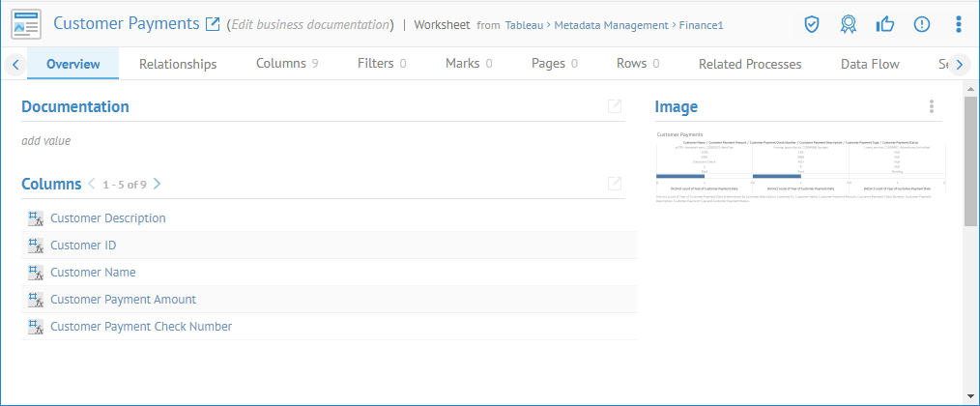
Task: Click the shield certification icon in header
Action: [812, 24]
